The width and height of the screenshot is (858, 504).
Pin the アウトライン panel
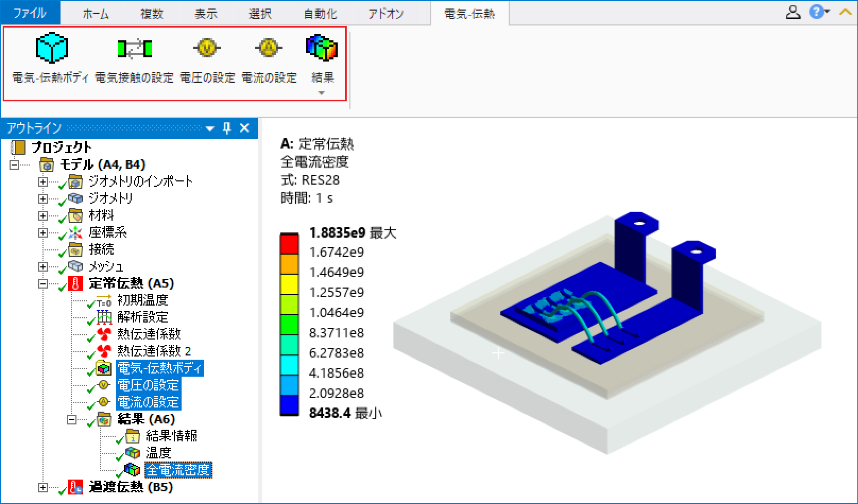coord(227,128)
